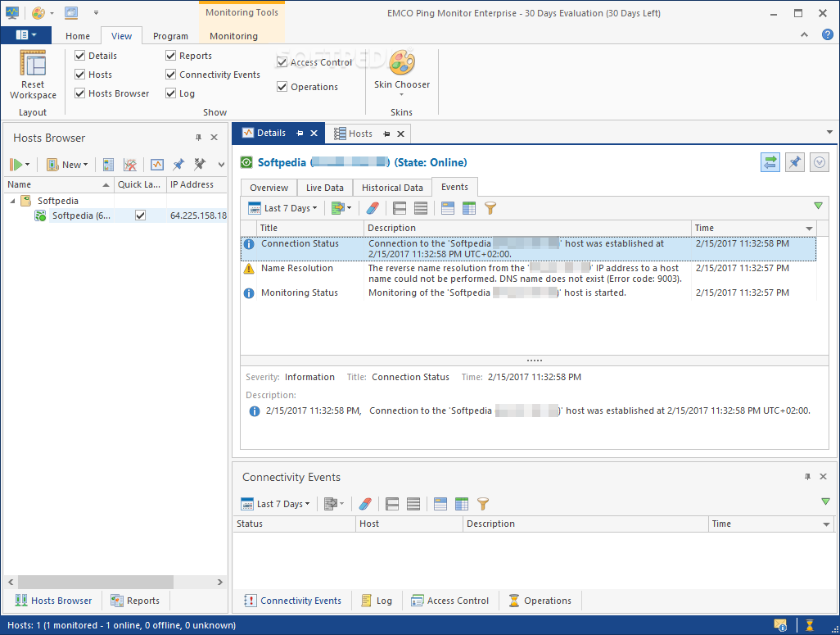
Task: Switch to the Program ribbon tab
Action: (x=170, y=36)
